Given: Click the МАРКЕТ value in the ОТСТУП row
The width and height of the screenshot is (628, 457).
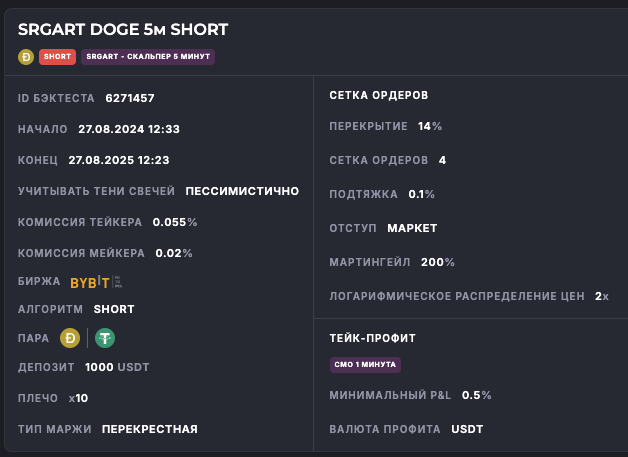Looking at the screenshot, I should tap(412, 228).
